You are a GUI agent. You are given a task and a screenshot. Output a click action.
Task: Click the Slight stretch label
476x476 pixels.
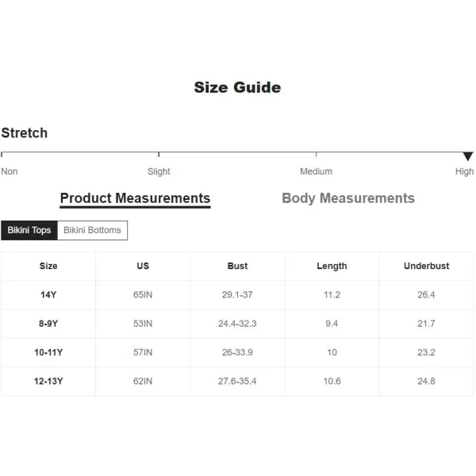point(159,171)
